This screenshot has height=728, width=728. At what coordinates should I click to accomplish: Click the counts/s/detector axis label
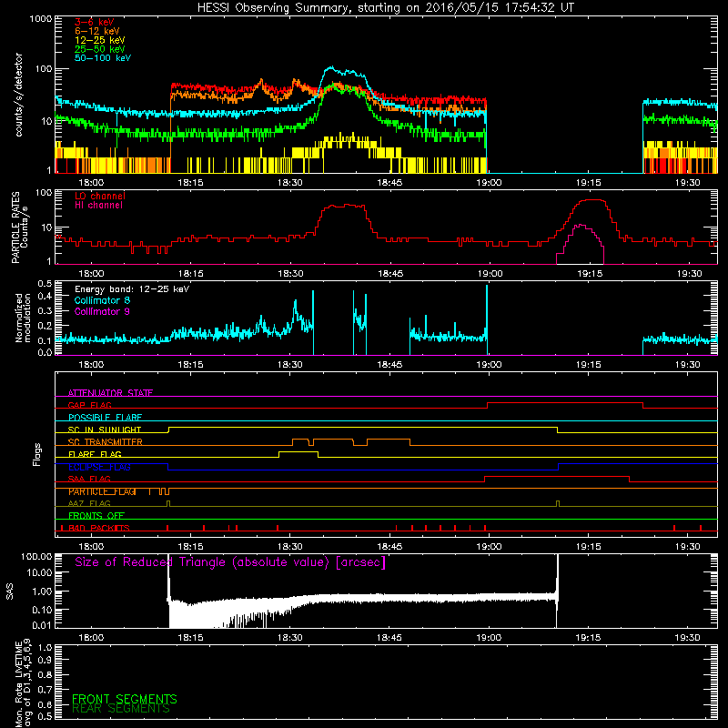18,95
